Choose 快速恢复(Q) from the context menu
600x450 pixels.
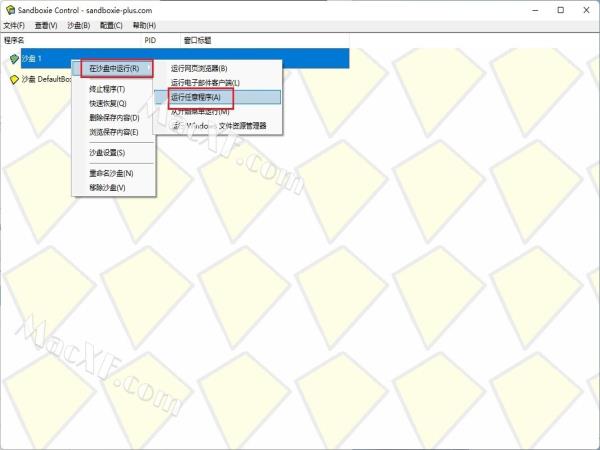[x=107, y=104]
